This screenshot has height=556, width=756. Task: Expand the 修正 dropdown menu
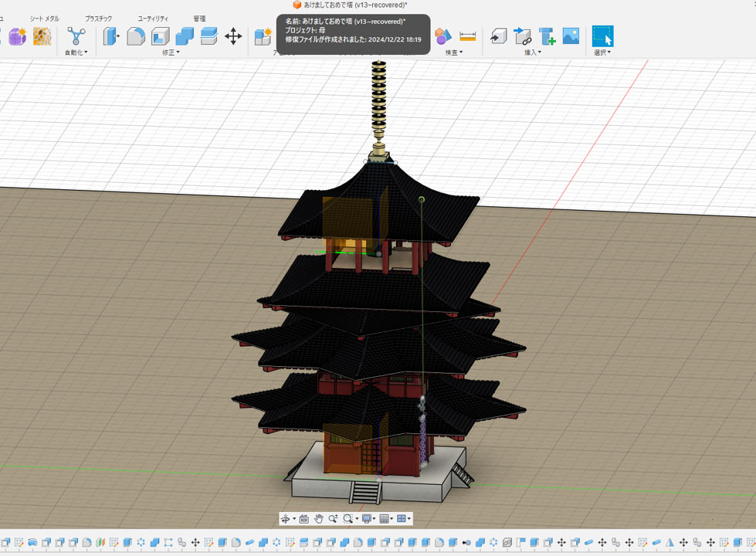point(171,53)
